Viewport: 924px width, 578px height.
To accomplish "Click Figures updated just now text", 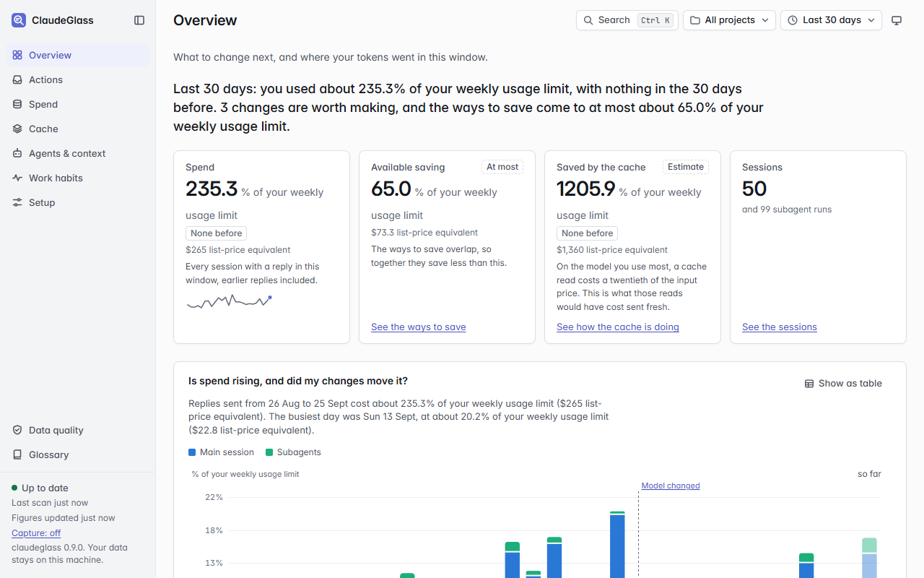I will tap(64, 518).
